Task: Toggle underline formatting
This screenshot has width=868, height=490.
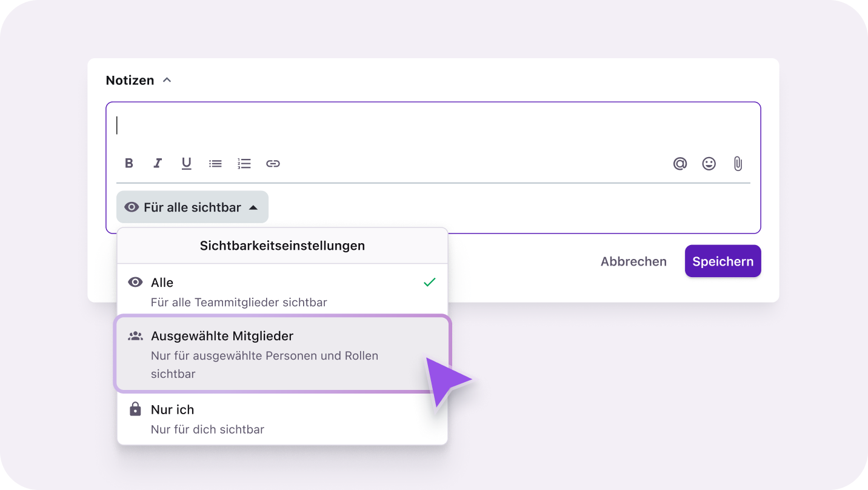Action: point(186,163)
